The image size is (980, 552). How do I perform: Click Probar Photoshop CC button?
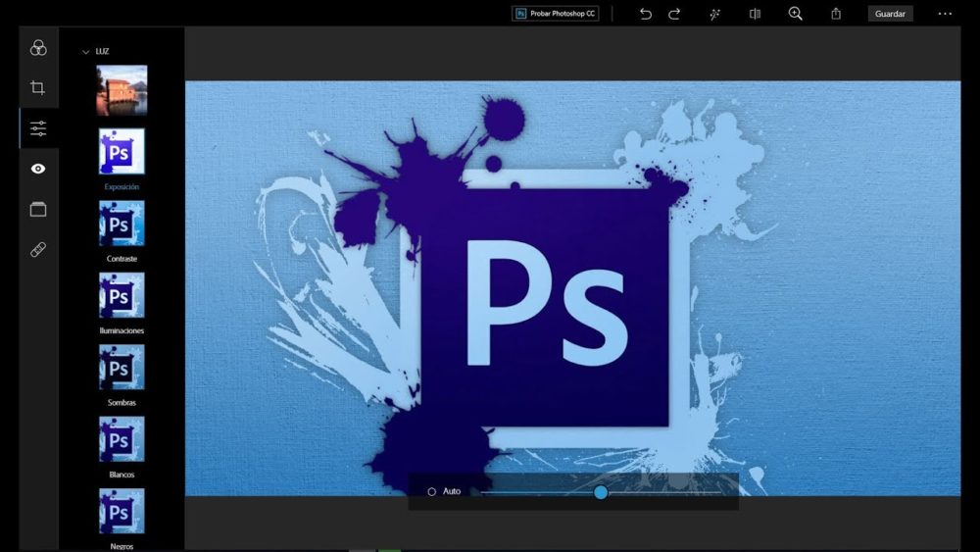(x=555, y=14)
